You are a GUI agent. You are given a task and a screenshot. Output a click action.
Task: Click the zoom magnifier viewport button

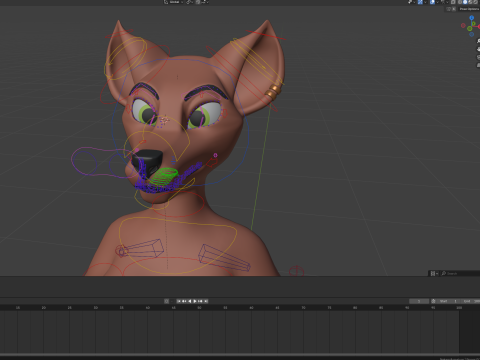point(478,41)
